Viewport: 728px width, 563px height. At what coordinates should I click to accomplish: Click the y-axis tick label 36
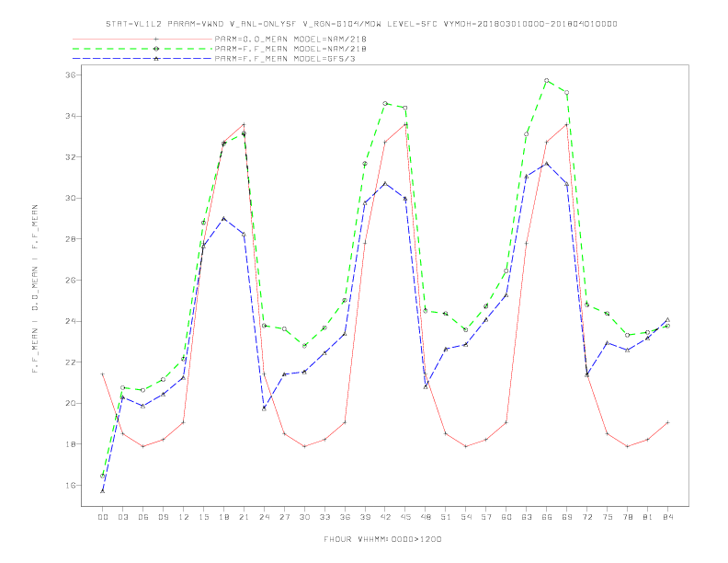pos(72,75)
